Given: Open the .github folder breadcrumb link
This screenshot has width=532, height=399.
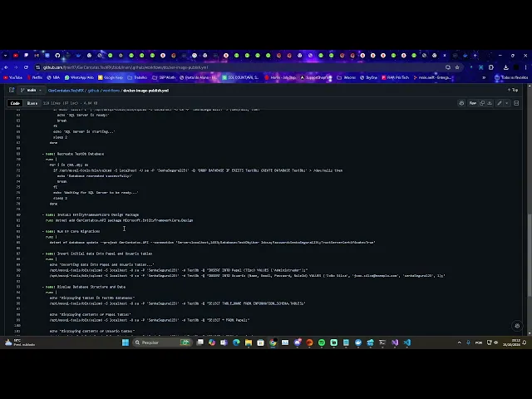Looking at the screenshot, I should pyautogui.click(x=93, y=91).
